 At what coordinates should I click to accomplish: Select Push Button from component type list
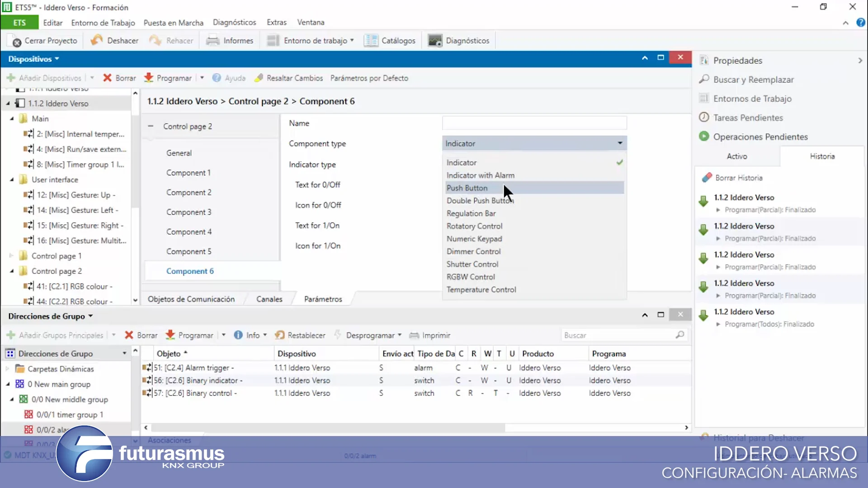pos(467,188)
